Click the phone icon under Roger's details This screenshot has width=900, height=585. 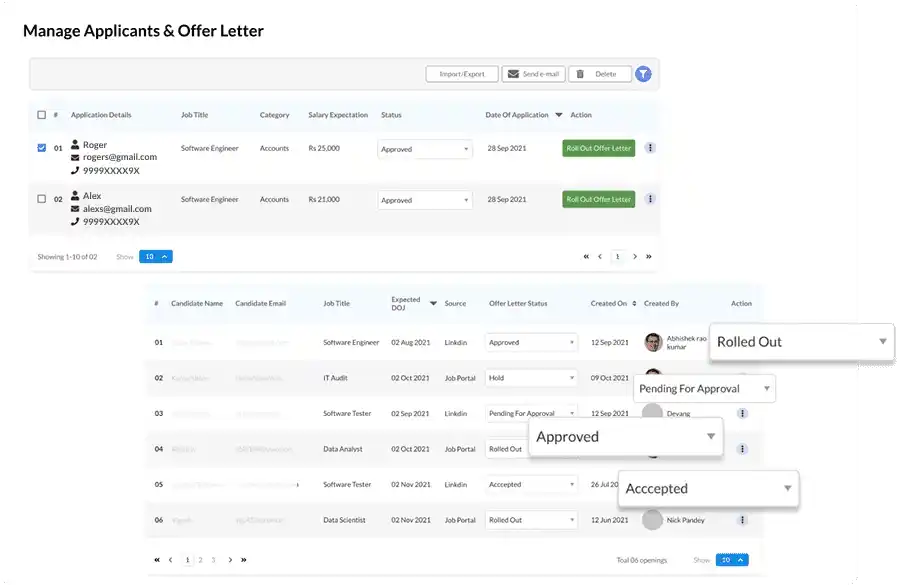[74, 170]
